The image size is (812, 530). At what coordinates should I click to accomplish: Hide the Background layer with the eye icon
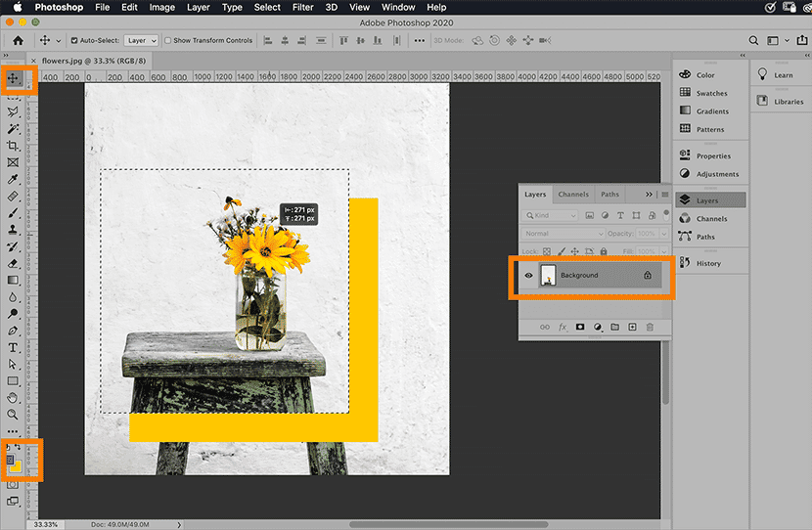pos(529,276)
